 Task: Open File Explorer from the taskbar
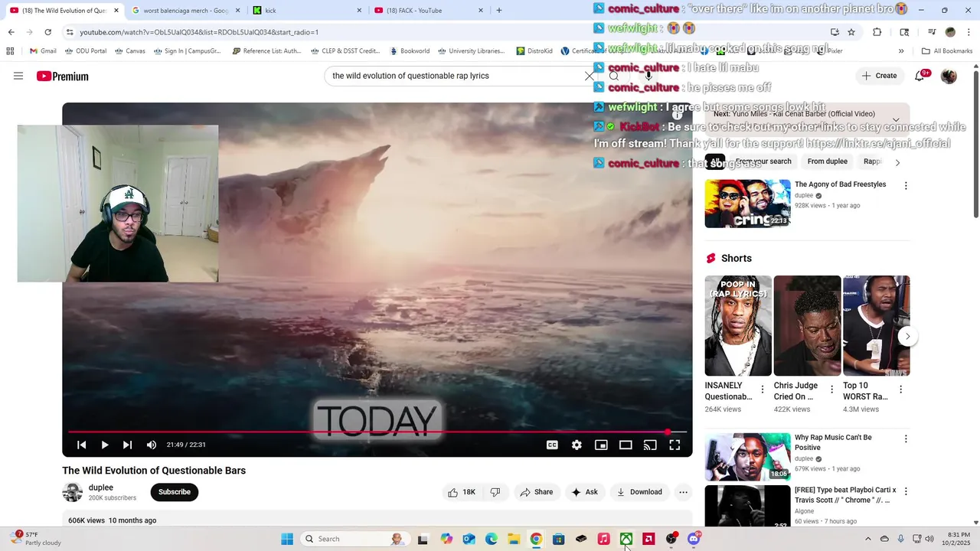click(514, 539)
